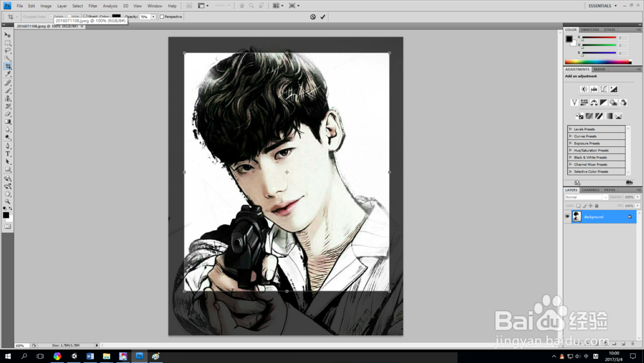The image size is (644, 363).
Task: Toggle lock image pixels
Action: (x=585, y=206)
